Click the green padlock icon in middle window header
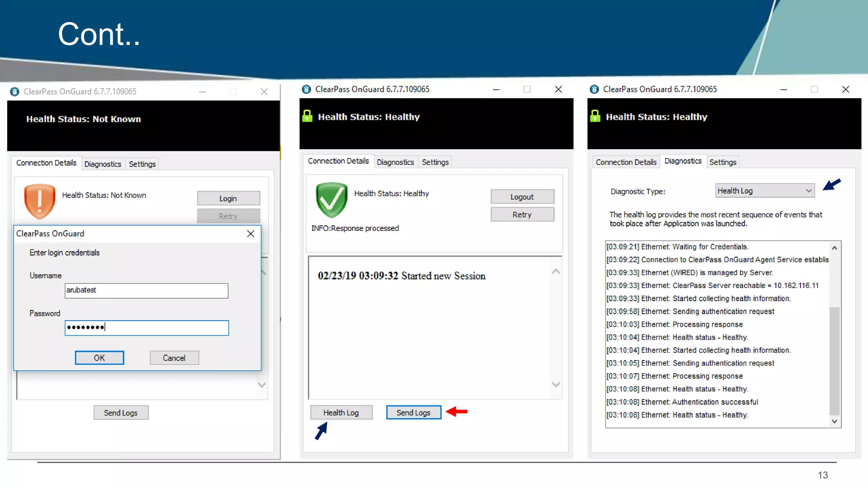 (x=307, y=116)
